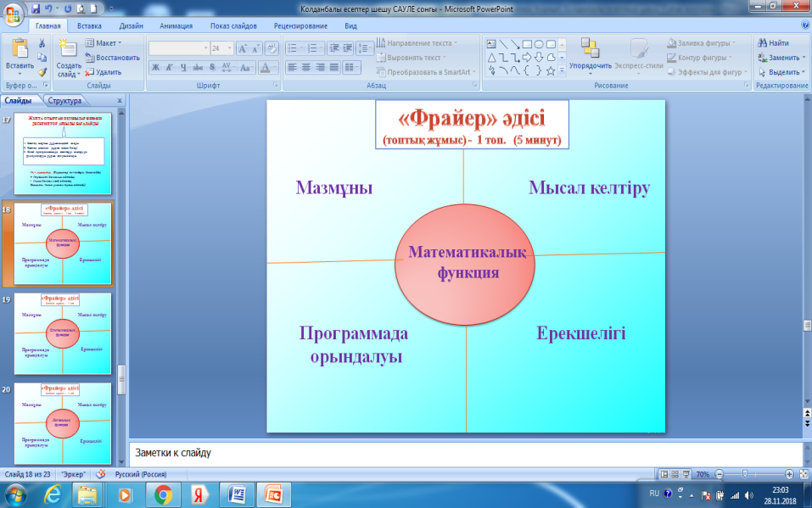The image size is (812, 508).
Task: Toggle italic К formatting
Action: point(171,67)
